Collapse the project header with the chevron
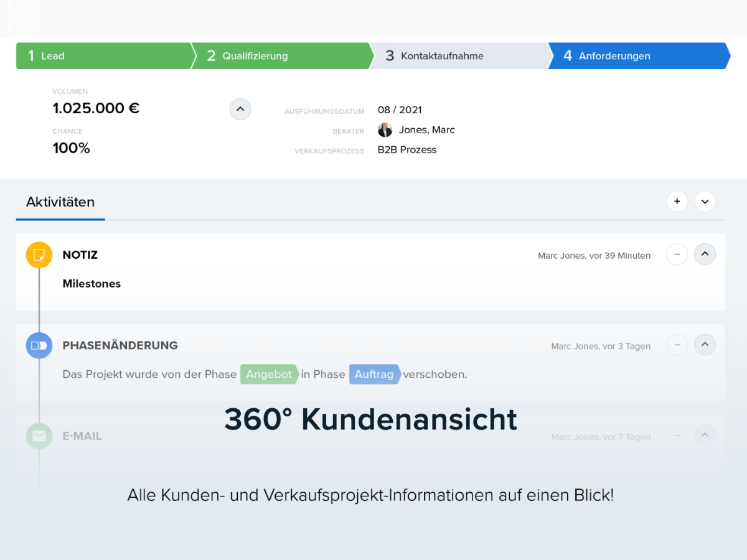Viewport: 747px width, 560px height. (x=240, y=109)
